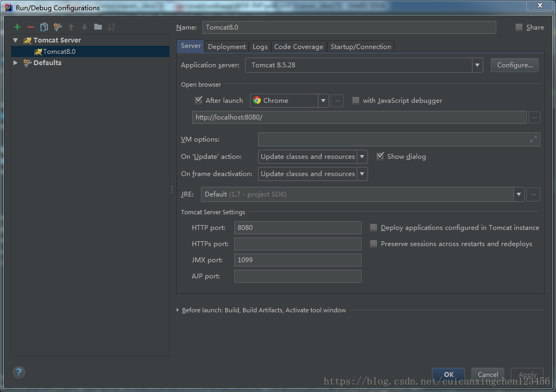Expand Before launch section

178,310
